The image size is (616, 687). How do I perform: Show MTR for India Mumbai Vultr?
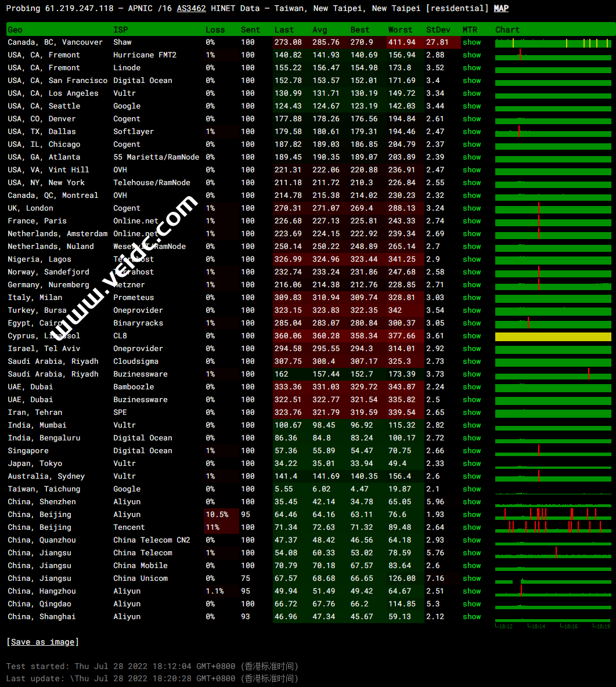472,425
